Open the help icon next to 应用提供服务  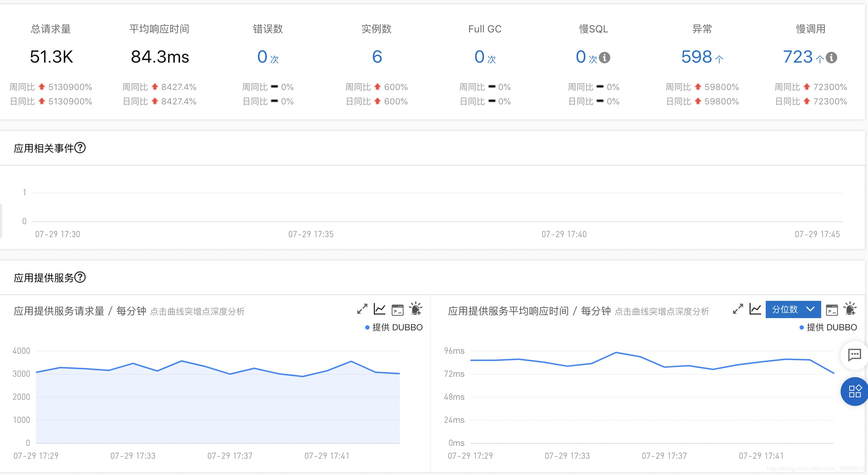[x=81, y=277]
